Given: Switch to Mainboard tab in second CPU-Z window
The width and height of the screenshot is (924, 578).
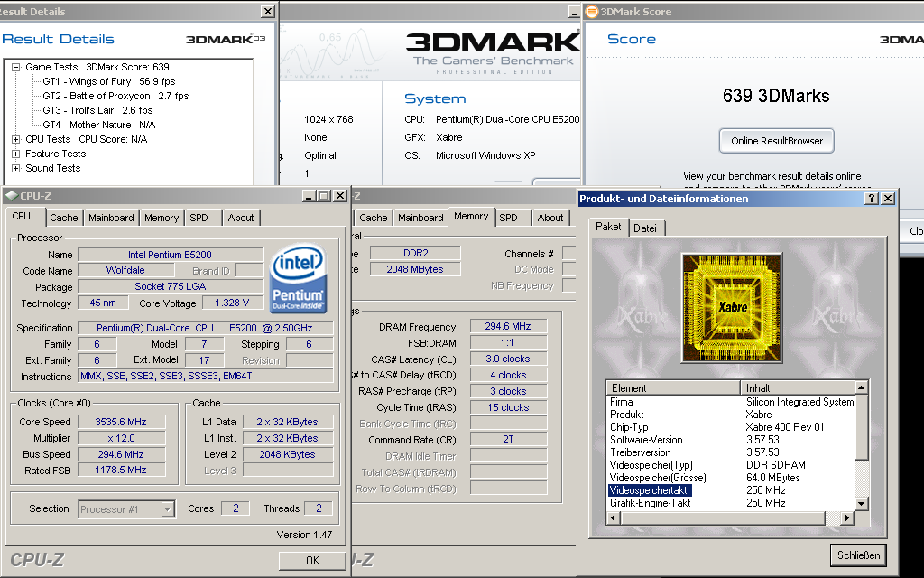Looking at the screenshot, I should tap(420, 218).
